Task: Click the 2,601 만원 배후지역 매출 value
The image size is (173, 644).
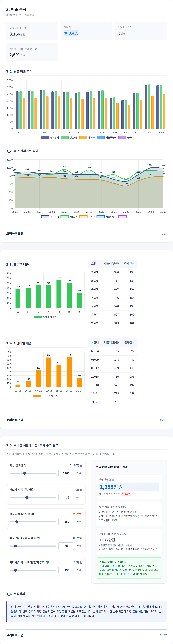Action: coord(17,55)
